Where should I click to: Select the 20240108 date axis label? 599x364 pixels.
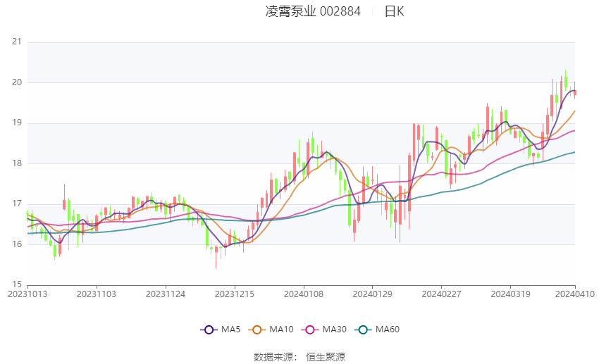[x=304, y=294]
